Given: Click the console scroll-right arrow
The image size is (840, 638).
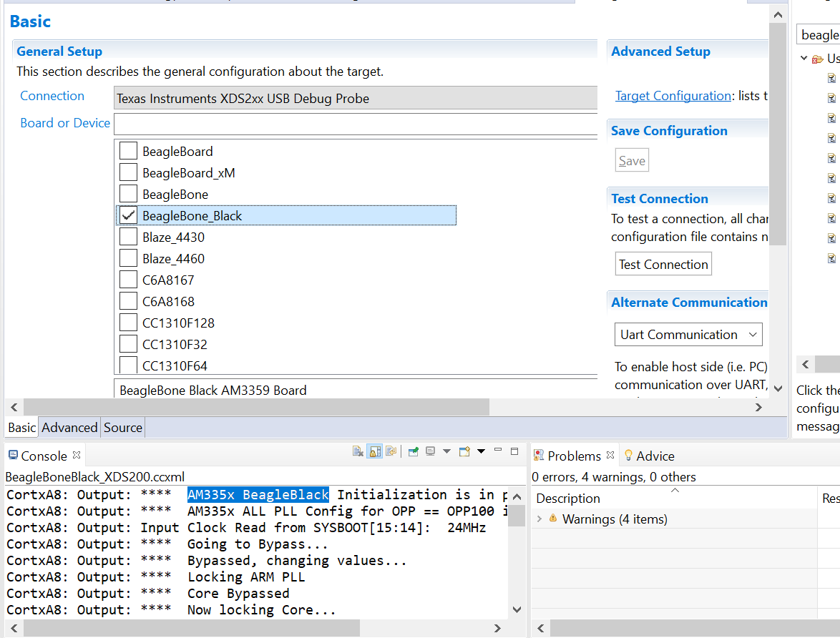Looking at the screenshot, I should pos(498,628).
